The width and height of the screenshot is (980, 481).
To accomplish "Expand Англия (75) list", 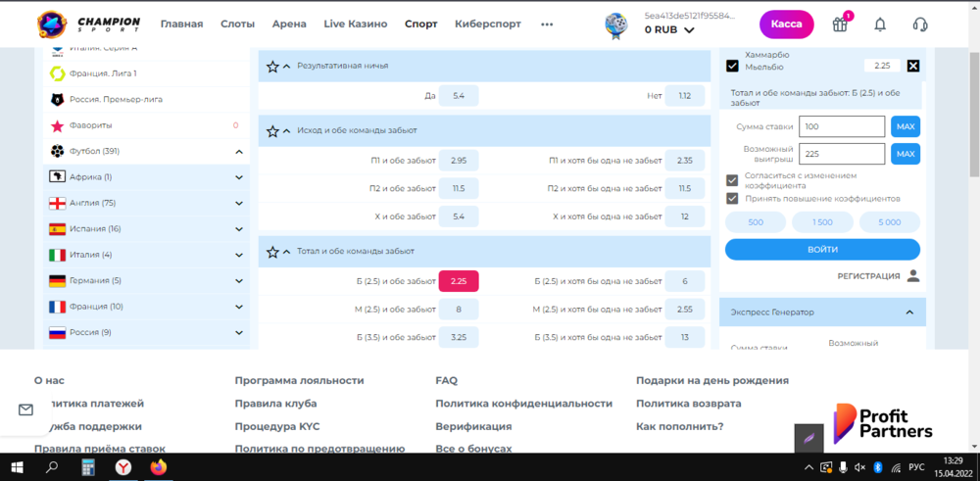I will click(x=239, y=203).
